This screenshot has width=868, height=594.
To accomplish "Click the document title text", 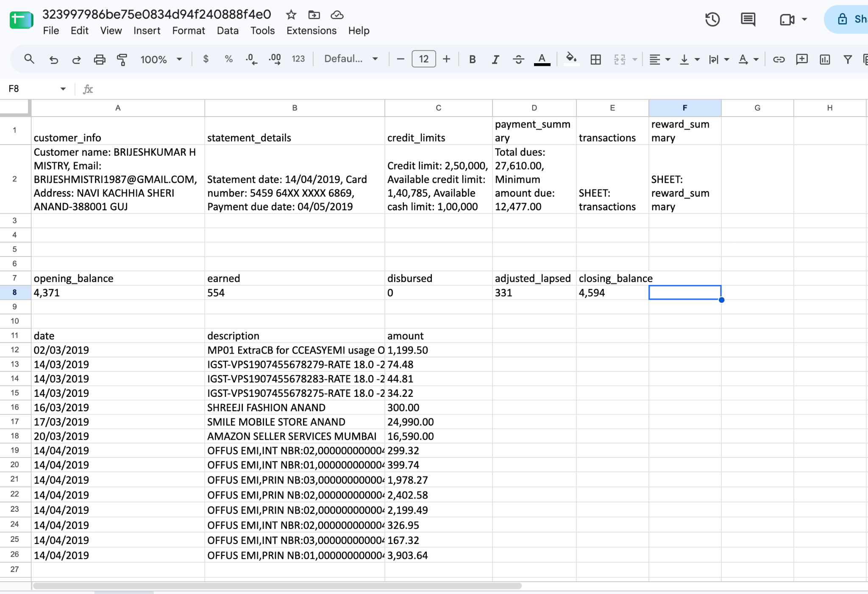I will click(x=156, y=14).
